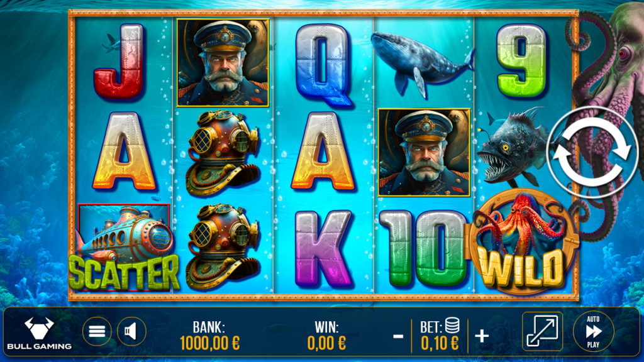Mute the game sound
Image resolution: width=644 pixels, height=362 pixels.
pos(131,331)
